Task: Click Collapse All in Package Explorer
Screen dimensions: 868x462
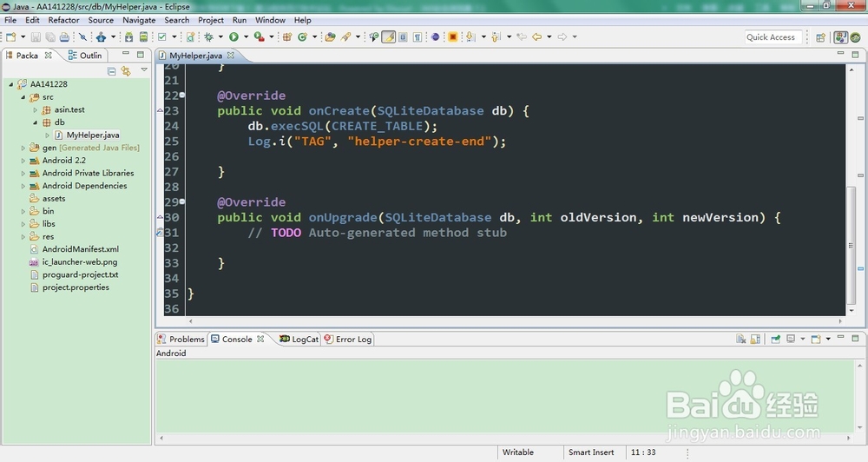Action: pyautogui.click(x=111, y=71)
